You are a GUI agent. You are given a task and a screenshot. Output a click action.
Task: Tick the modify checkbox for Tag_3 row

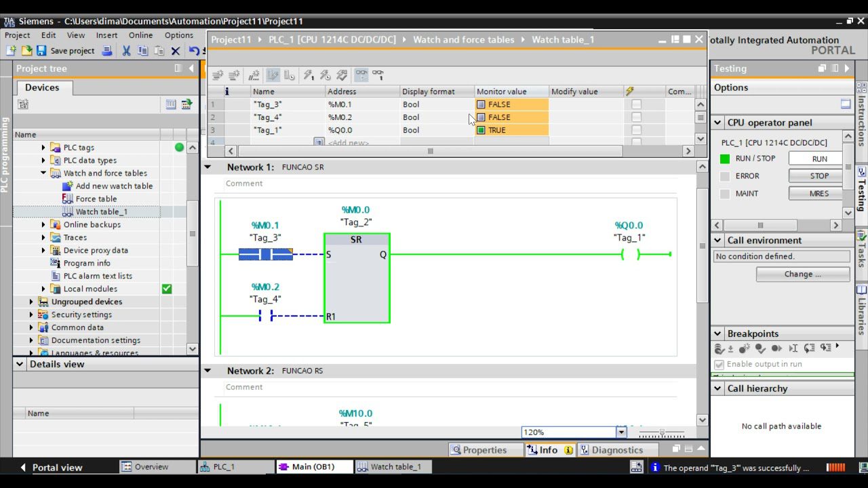636,104
